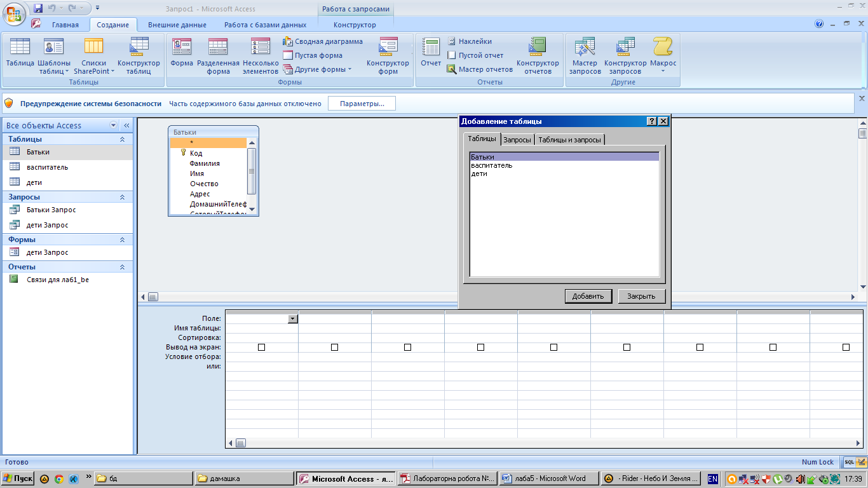Switch to the Конструктор ribbon tab

355,25
